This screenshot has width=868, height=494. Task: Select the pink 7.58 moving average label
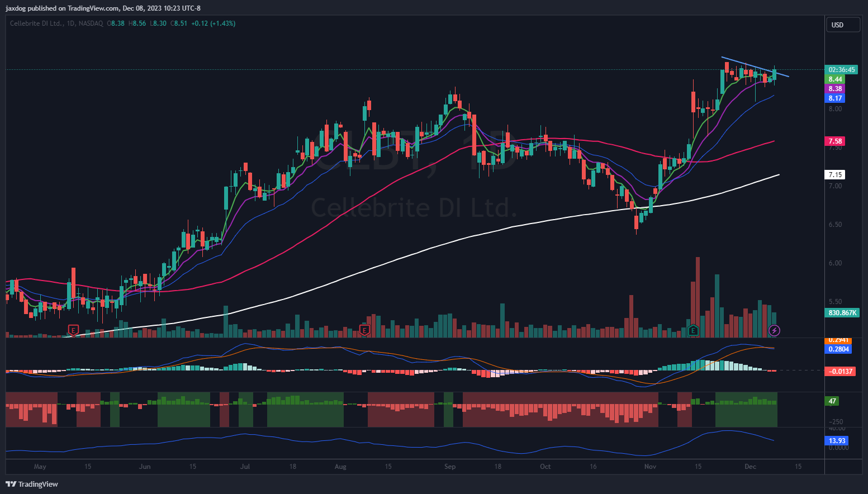point(835,141)
